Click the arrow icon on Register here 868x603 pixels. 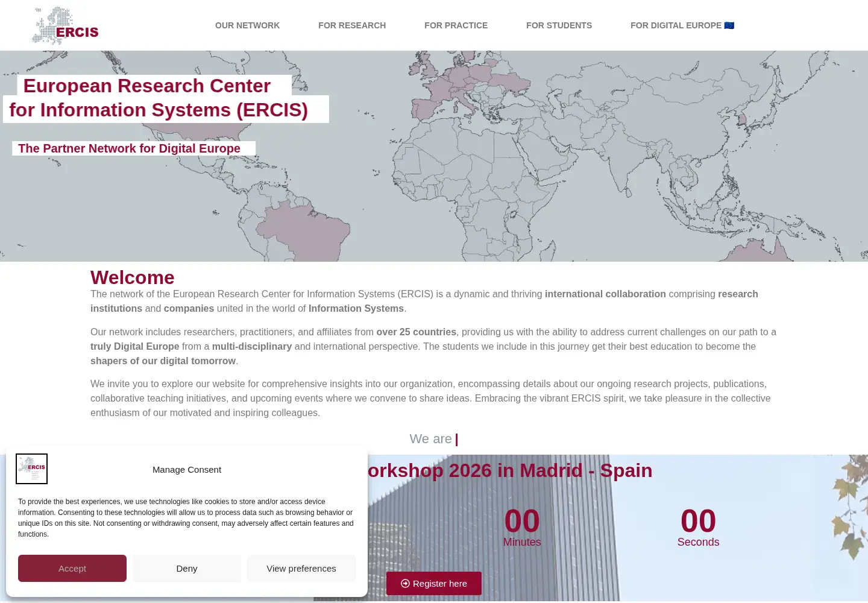tap(405, 583)
